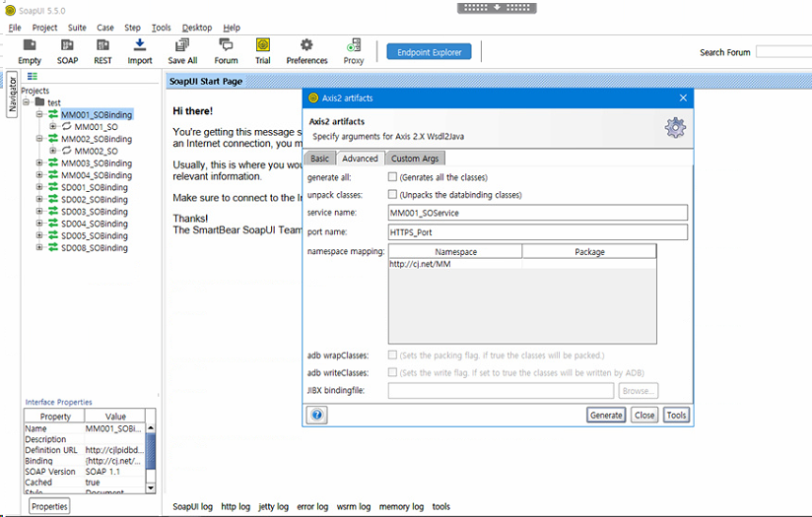Screen dimensions: 812x517
Task: Toggle the adb wrapClasses checkbox
Action: [392, 355]
